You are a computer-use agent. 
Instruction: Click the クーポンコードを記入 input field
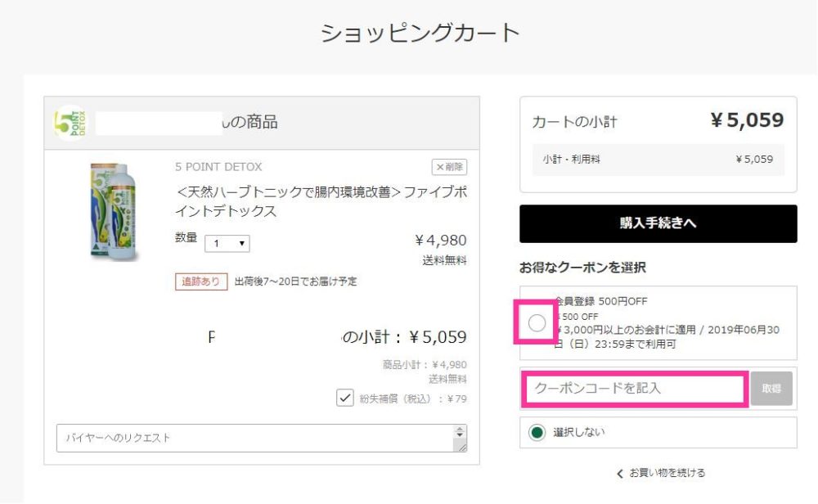(636, 388)
